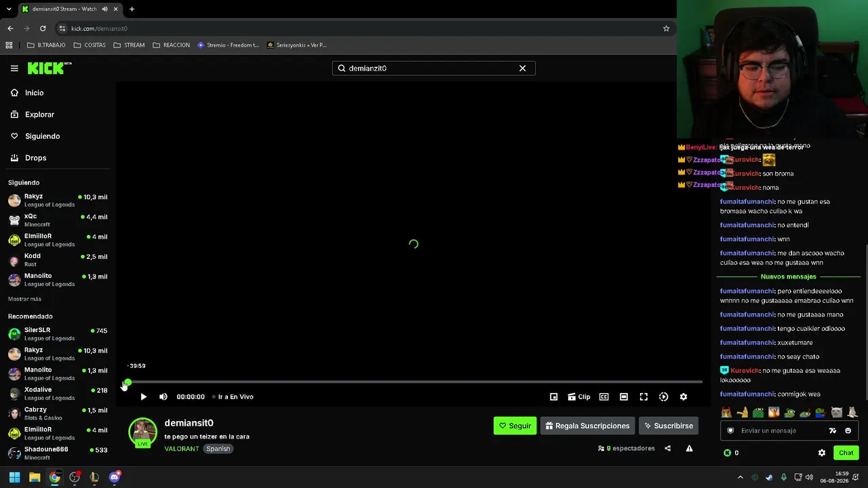Bookmark this page with the star

click(x=666, y=28)
